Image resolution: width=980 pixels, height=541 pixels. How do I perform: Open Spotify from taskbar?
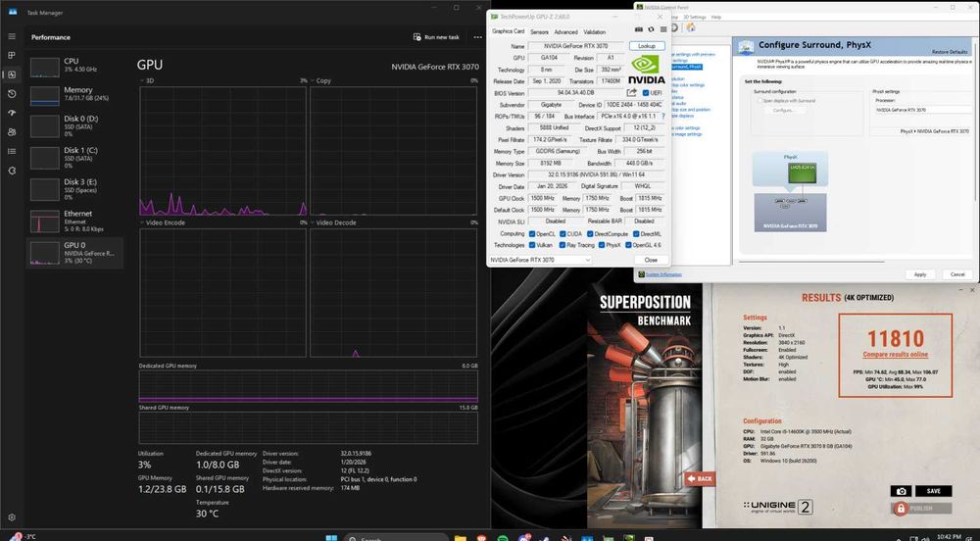coord(503,537)
